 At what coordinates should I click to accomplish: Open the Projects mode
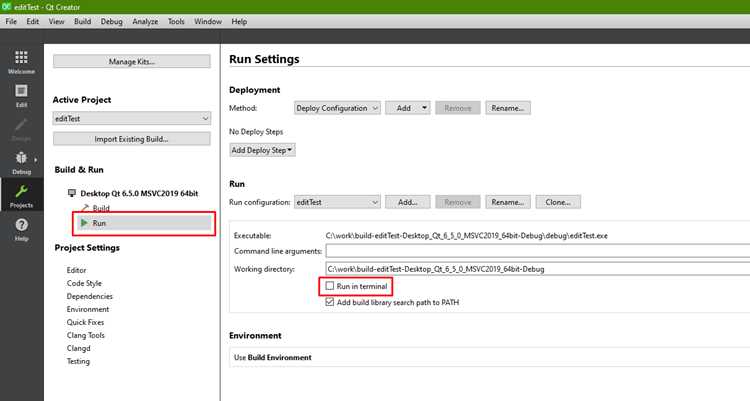coord(22,196)
